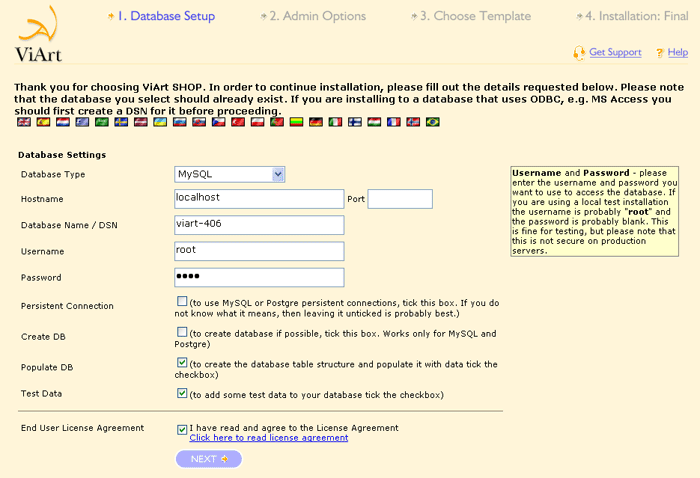Click the Populate DB label
Viewport: 700px width, 478px height.
pos(47,367)
